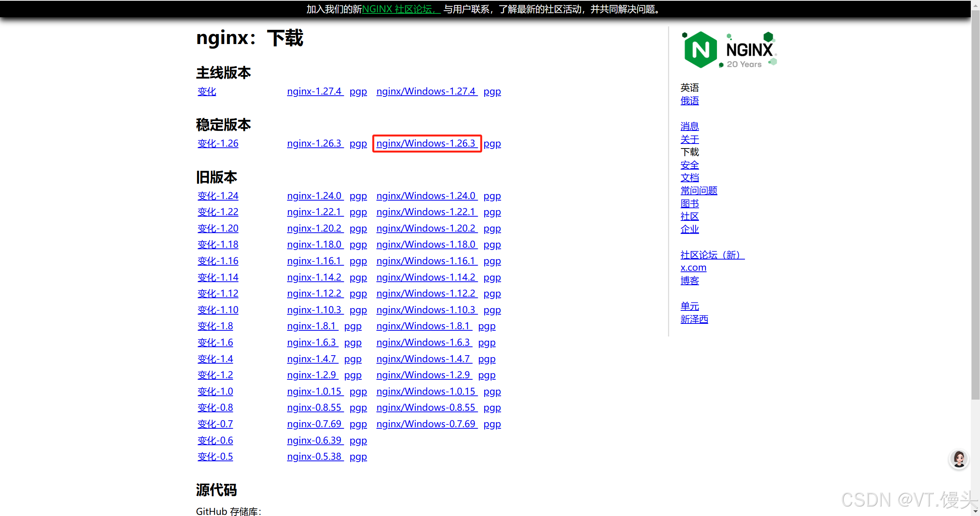Download nginx-1.24.0

coord(315,196)
